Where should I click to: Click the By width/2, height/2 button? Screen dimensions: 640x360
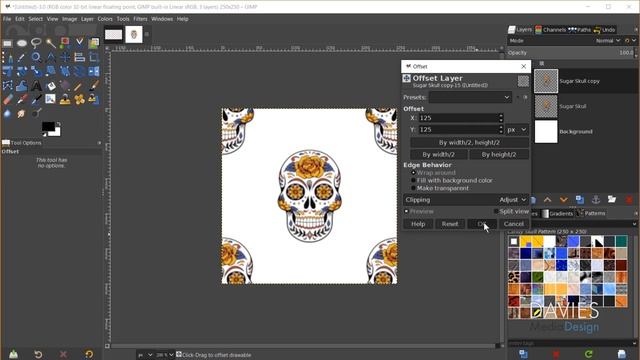coord(469,142)
